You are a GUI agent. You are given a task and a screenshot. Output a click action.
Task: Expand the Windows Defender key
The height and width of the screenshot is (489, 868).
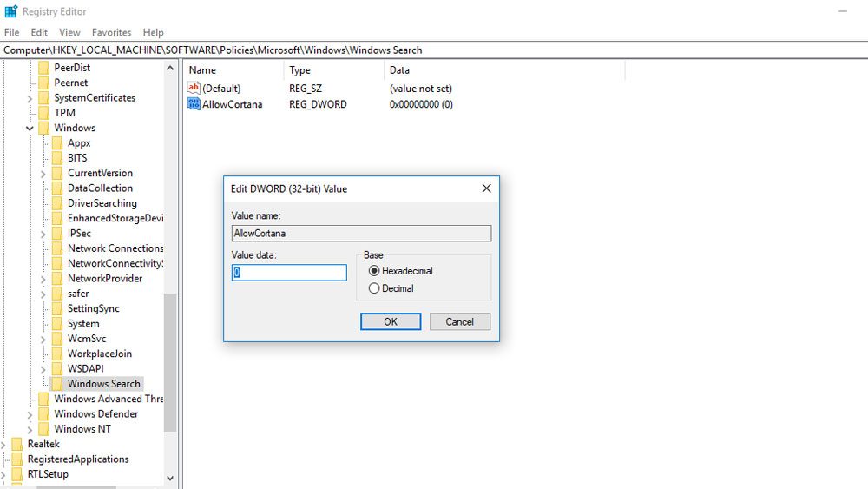30,415
